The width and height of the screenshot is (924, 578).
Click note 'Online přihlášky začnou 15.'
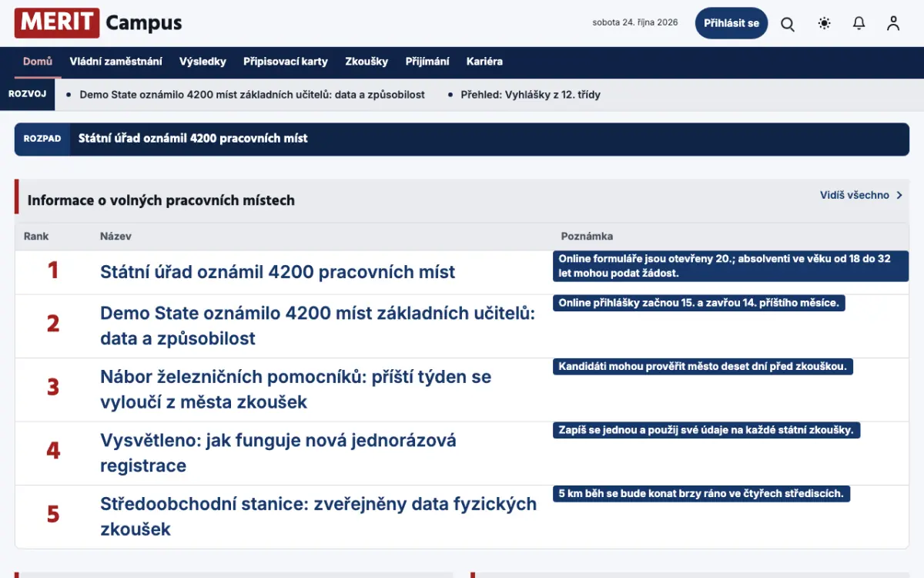coord(699,303)
